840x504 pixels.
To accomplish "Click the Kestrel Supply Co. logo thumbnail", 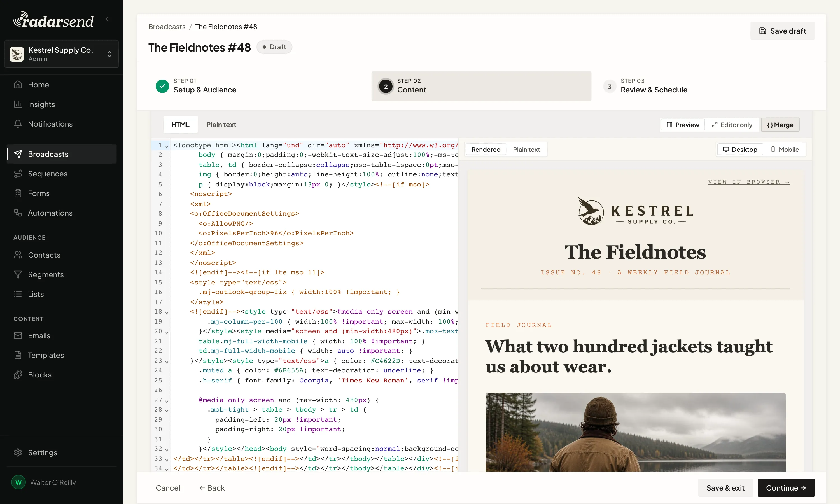I will coord(17,54).
